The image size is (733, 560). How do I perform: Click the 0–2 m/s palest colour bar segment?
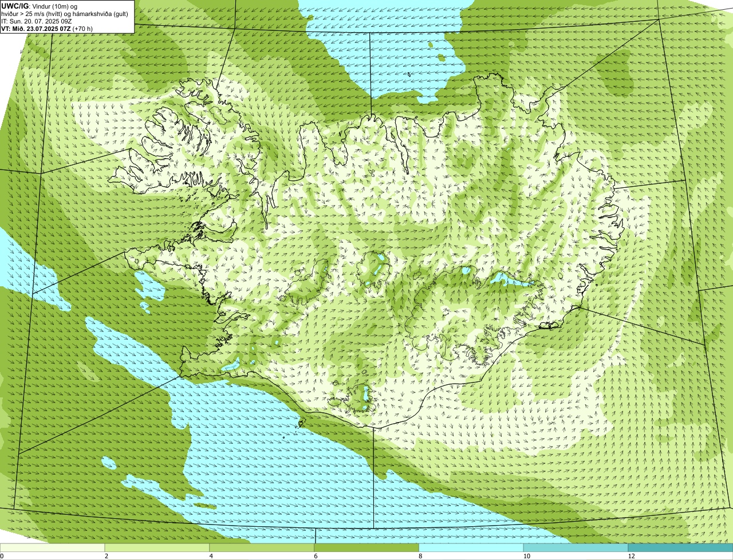click(53, 547)
